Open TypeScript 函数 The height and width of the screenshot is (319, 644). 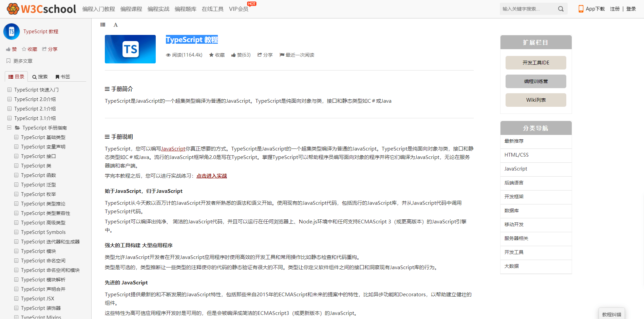tap(38, 175)
